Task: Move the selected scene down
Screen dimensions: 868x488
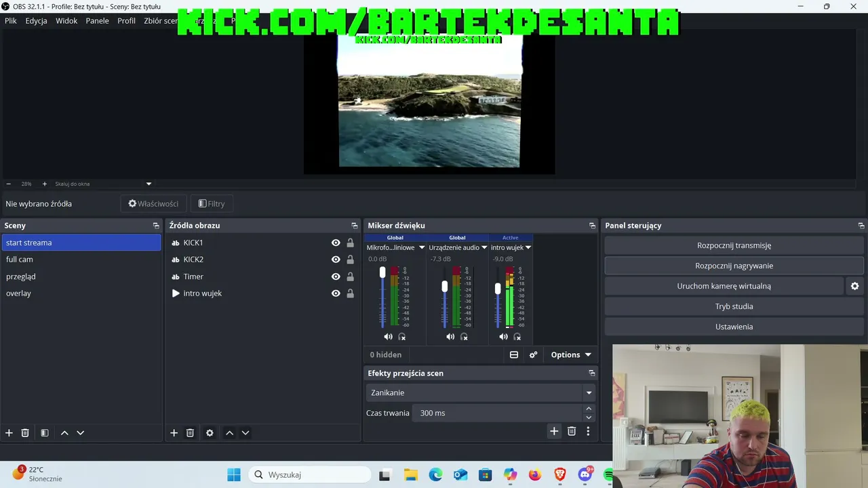Action: click(80, 432)
